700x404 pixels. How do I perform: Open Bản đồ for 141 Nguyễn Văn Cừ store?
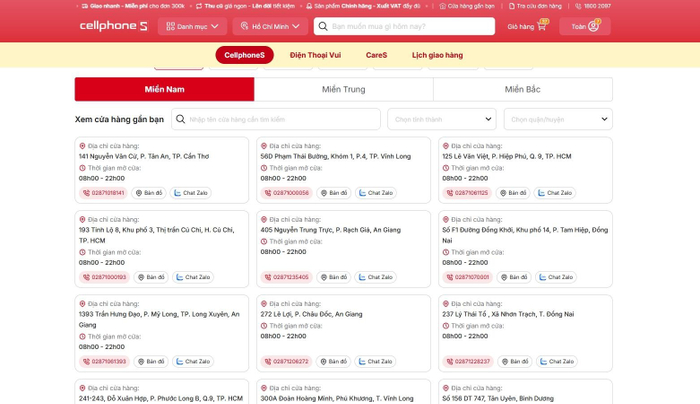149,193
